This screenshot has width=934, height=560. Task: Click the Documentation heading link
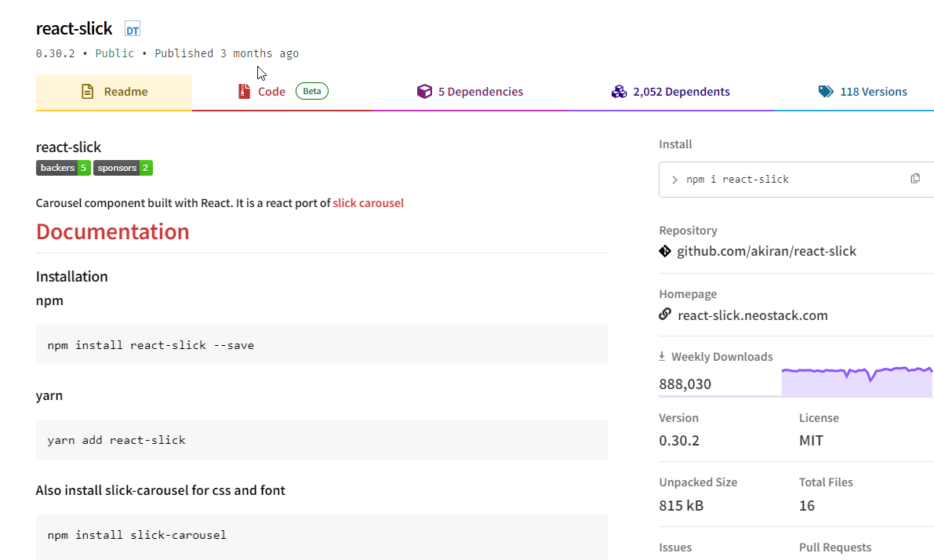point(113,231)
